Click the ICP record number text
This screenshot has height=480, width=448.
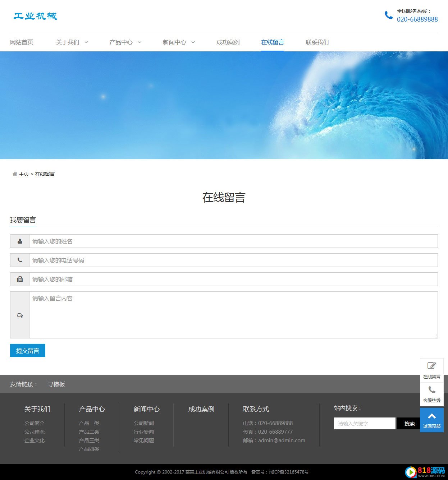[x=280, y=472]
